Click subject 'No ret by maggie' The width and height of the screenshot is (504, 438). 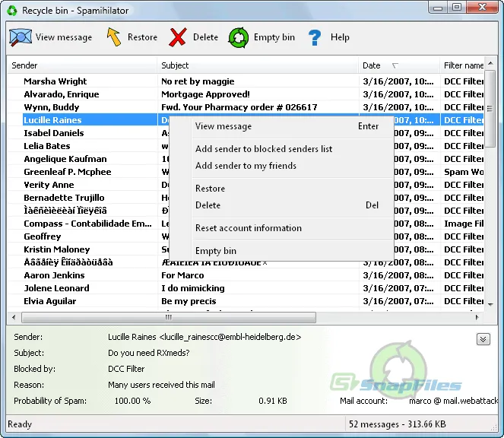click(x=198, y=81)
